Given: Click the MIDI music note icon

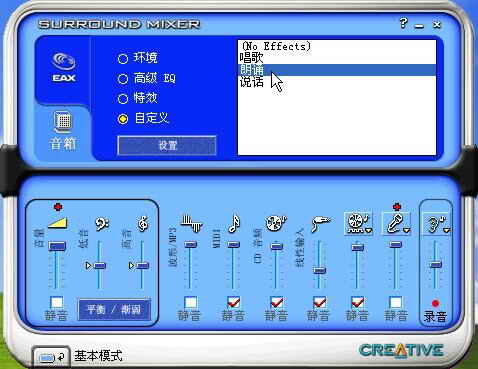Looking at the screenshot, I should click(234, 223).
